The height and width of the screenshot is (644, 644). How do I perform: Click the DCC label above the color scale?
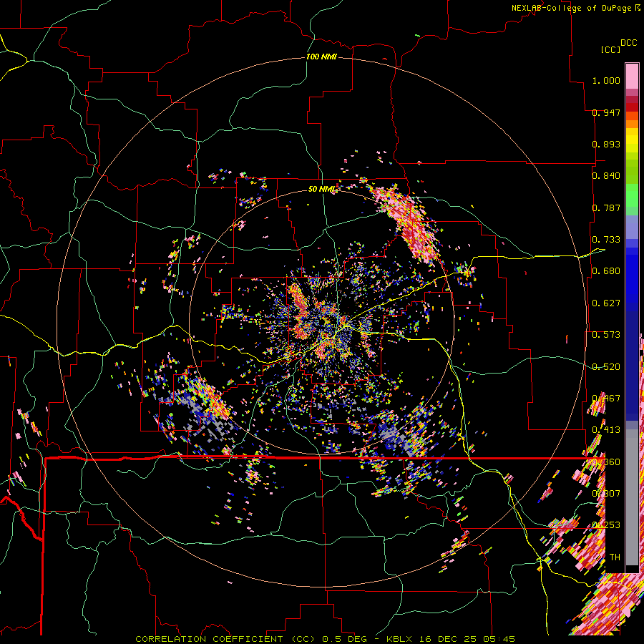point(628,42)
